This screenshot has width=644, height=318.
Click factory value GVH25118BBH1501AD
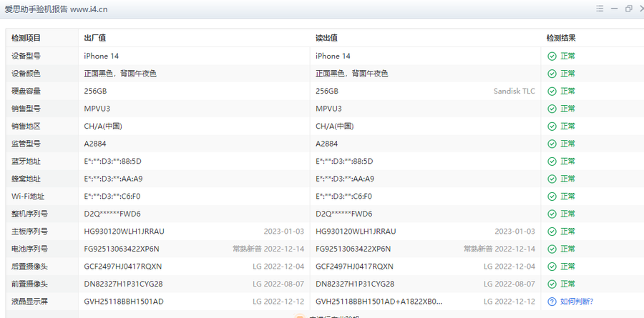[x=124, y=302]
